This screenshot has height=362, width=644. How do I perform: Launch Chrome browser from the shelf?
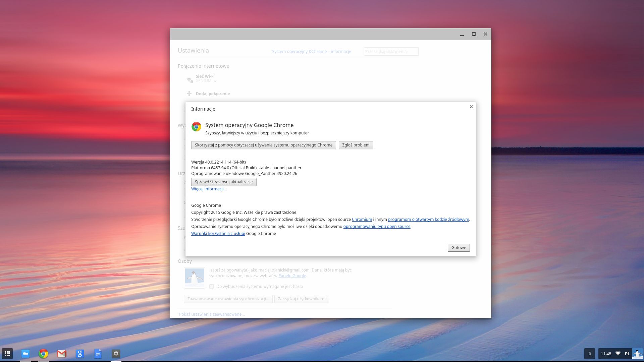[43, 354]
